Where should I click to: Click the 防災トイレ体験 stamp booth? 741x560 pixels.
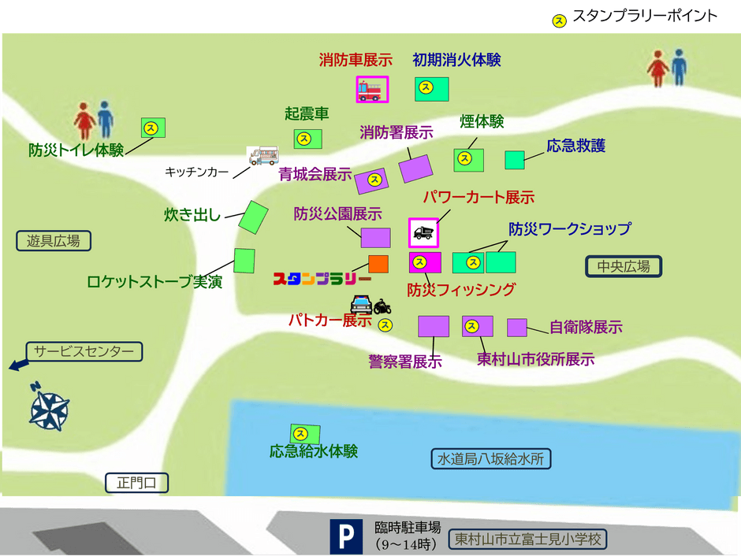click(x=153, y=128)
